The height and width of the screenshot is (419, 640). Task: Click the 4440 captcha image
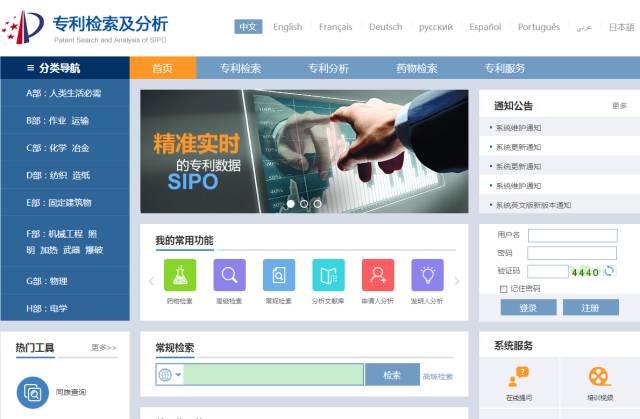coord(586,272)
